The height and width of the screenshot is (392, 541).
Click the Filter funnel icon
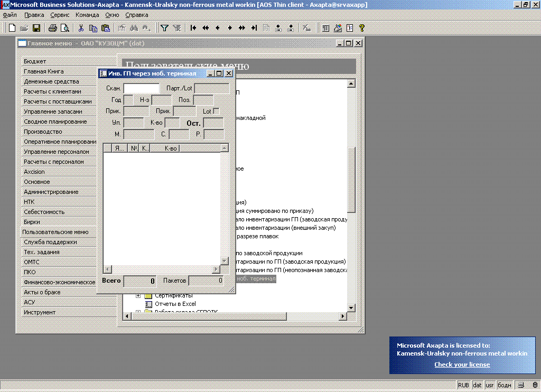coord(164,28)
